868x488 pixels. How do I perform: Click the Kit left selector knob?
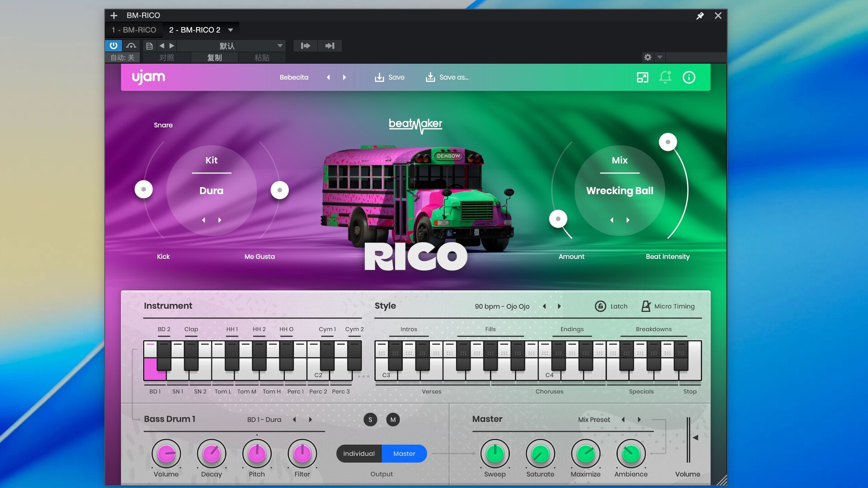144,189
